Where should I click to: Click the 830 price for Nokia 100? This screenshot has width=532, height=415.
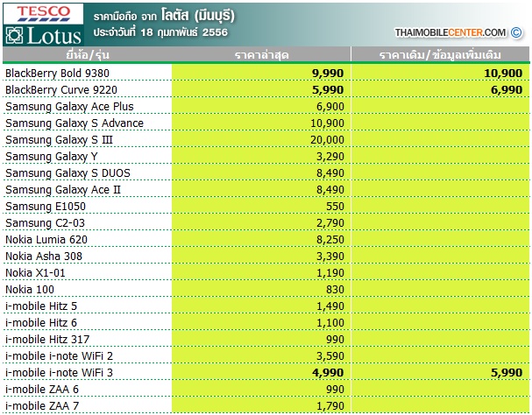[335, 289]
